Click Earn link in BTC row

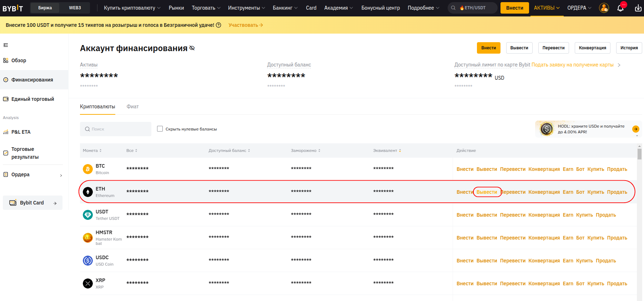(568, 169)
